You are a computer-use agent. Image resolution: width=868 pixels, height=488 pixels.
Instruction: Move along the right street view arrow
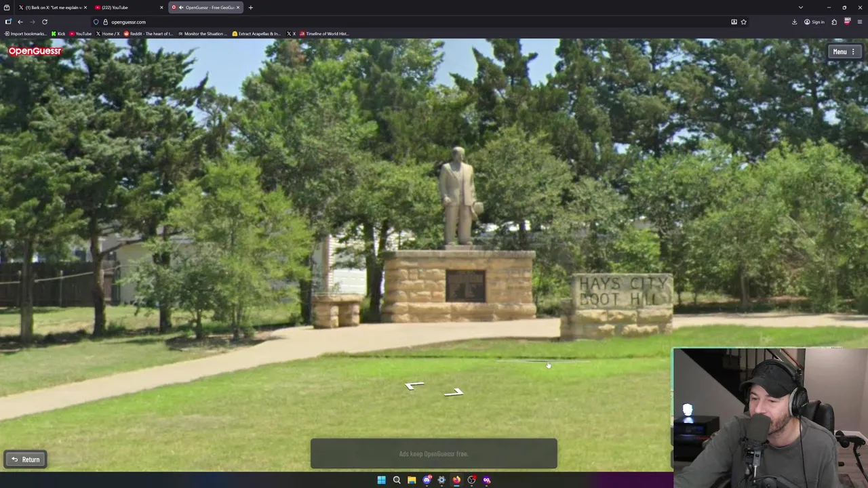[454, 392]
